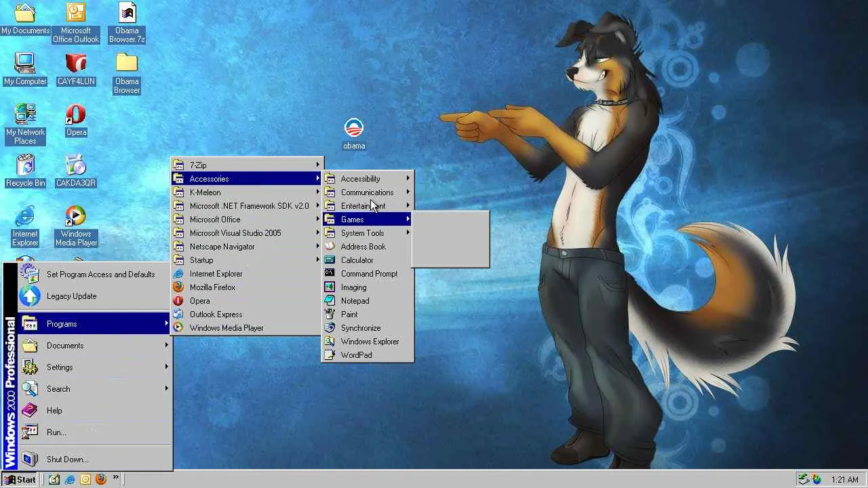Click the Safely Remove Hardware tray icon
The width and height of the screenshot is (868, 488).
coord(804,480)
